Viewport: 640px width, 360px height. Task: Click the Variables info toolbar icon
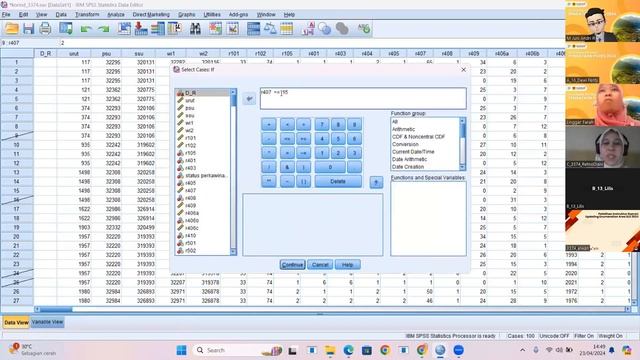(x=158, y=29)
